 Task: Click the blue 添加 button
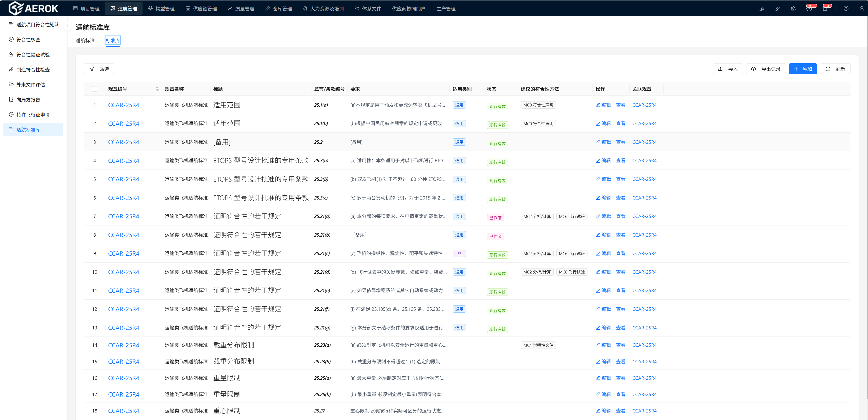click(x=803, y=69)
